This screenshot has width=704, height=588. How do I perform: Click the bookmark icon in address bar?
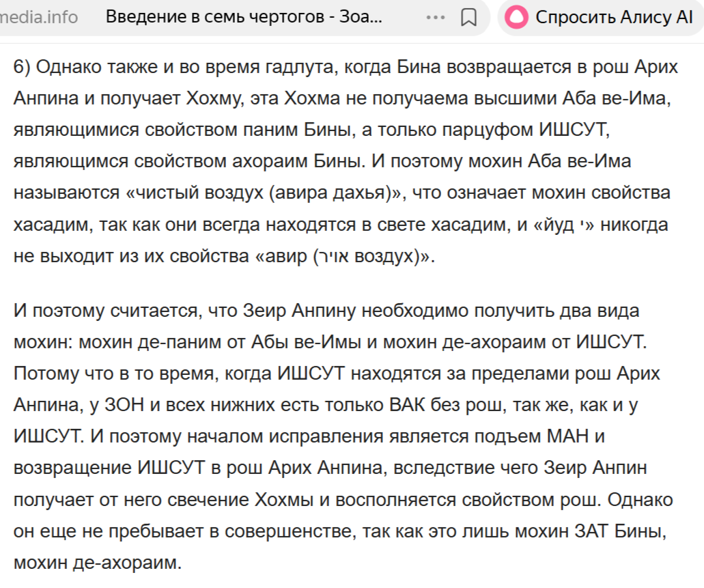[468, 18]
